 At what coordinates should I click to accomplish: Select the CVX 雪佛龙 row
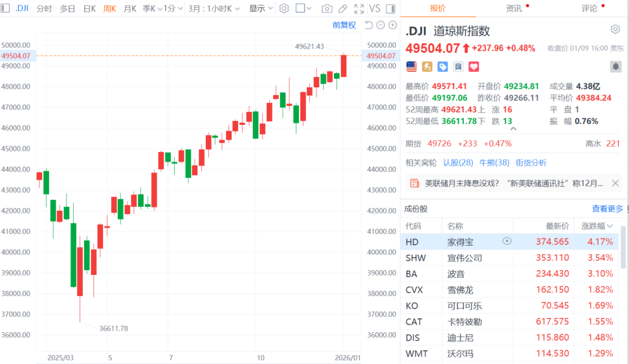tap(509, 290)
